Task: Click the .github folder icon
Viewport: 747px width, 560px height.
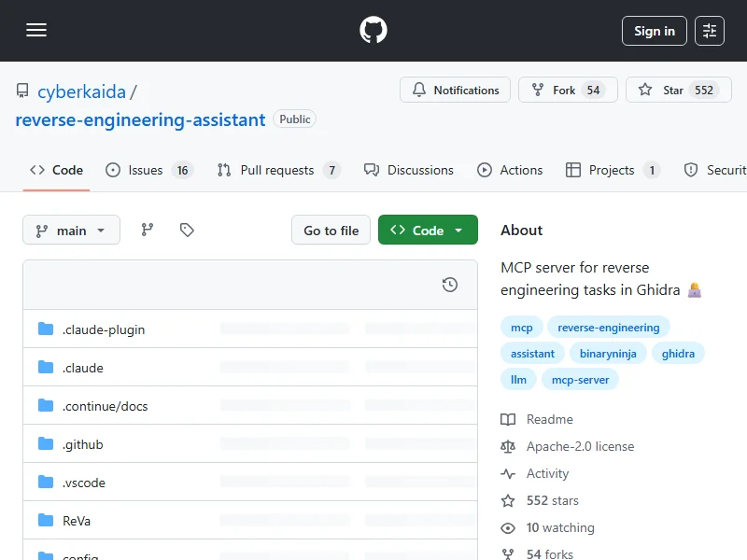Action: (46, 444)
